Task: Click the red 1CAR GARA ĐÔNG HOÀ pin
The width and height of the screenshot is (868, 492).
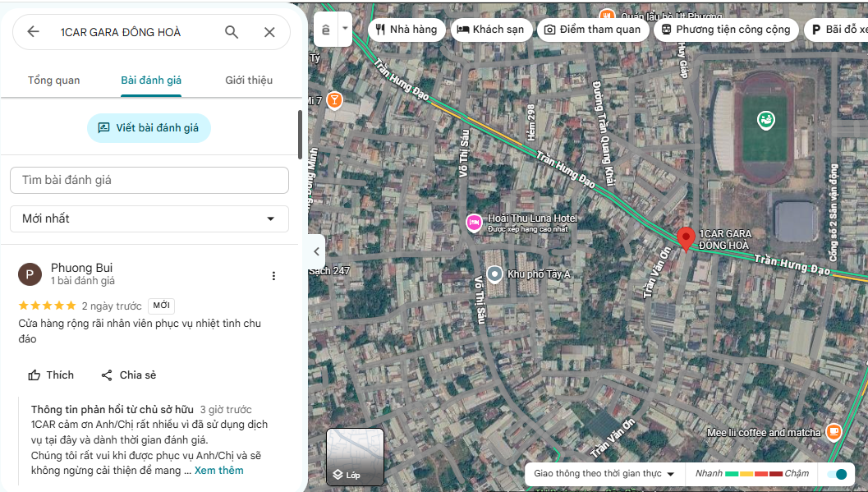Action: tap(686, 238)
